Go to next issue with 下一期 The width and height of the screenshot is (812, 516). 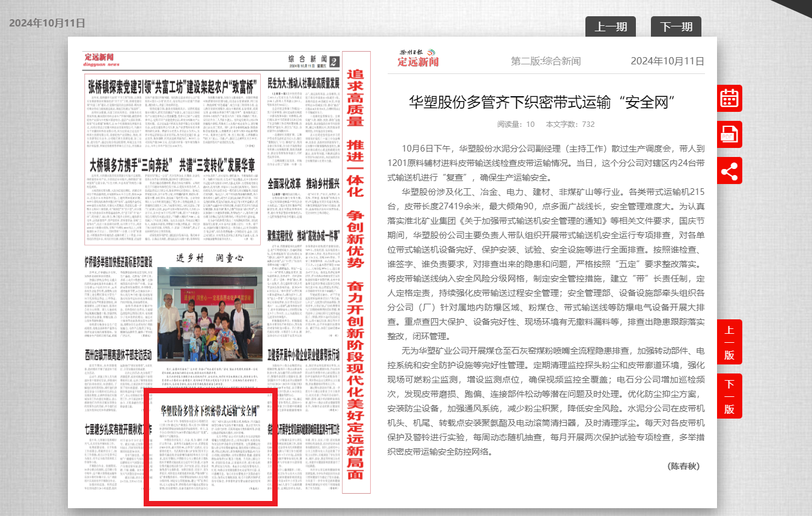tap(676, 26)
